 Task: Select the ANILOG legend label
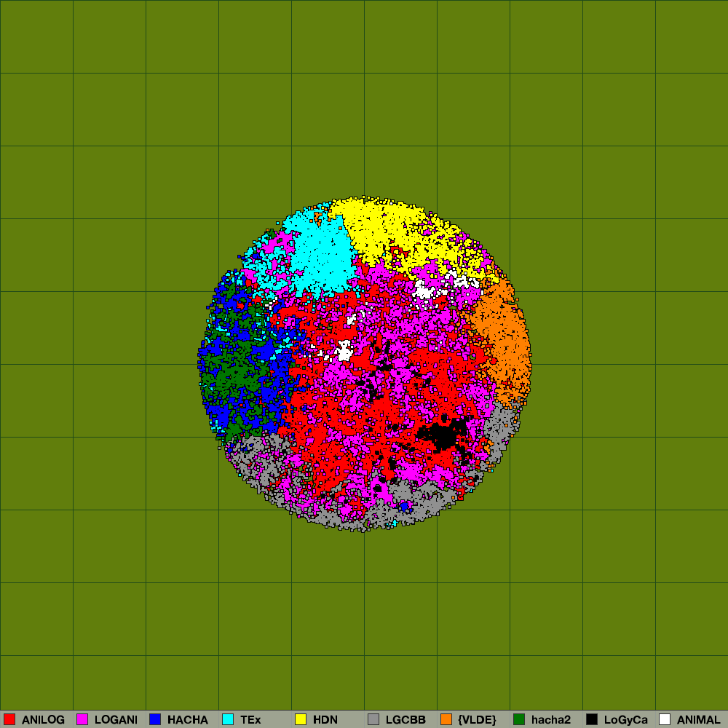[43, 720]
